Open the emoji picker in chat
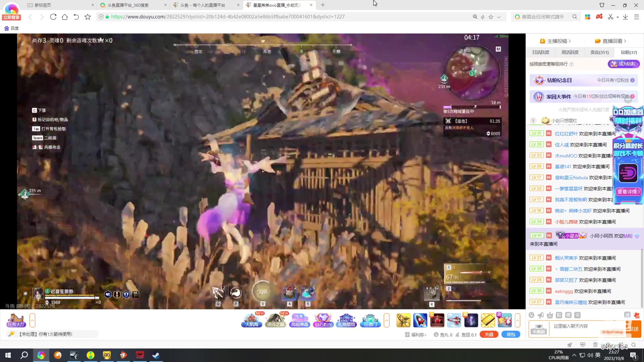 [x=531, y=315]
